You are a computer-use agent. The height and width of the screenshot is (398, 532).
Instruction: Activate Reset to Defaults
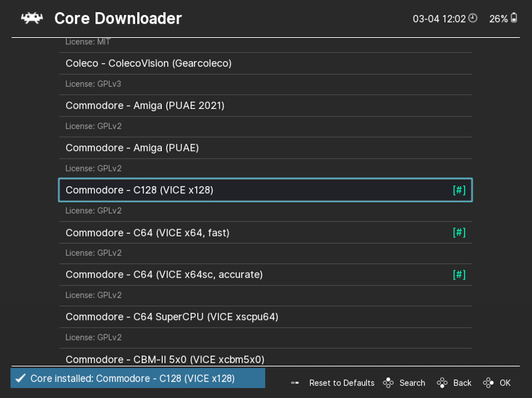pyautogui.click(x=342, y=383)
